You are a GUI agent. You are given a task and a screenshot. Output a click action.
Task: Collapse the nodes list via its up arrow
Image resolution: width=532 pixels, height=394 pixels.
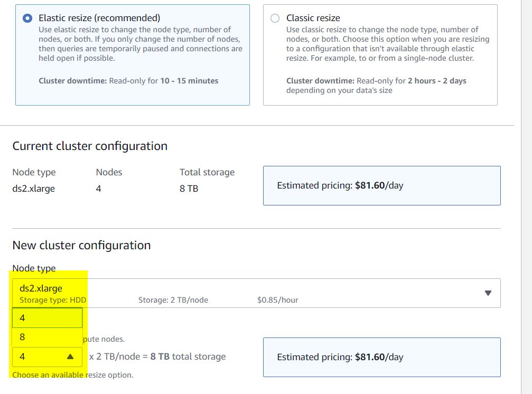tap(70, 357)
